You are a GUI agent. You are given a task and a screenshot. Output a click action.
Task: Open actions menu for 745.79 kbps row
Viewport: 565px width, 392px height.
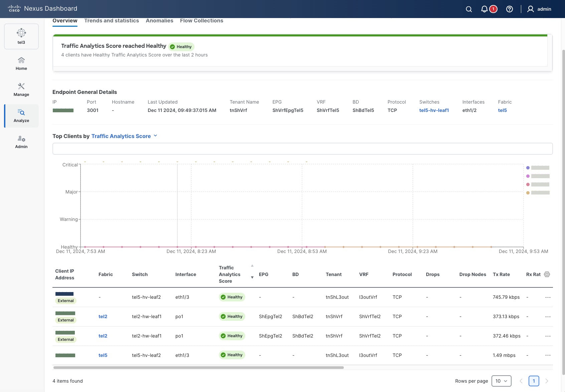point(548,297)
